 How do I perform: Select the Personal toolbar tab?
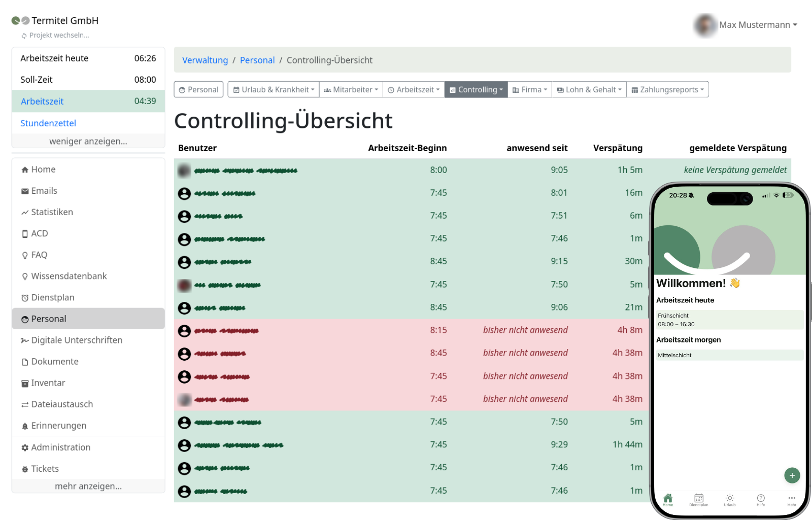click(198, 89)
